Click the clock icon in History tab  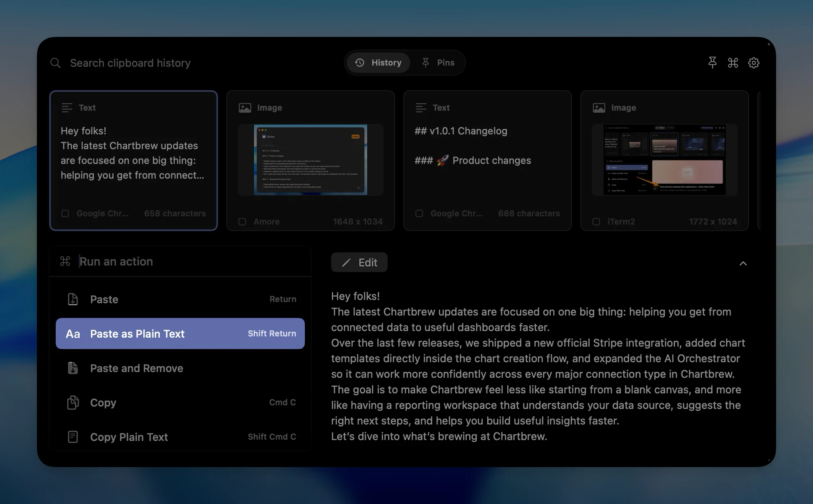(359, 63)
